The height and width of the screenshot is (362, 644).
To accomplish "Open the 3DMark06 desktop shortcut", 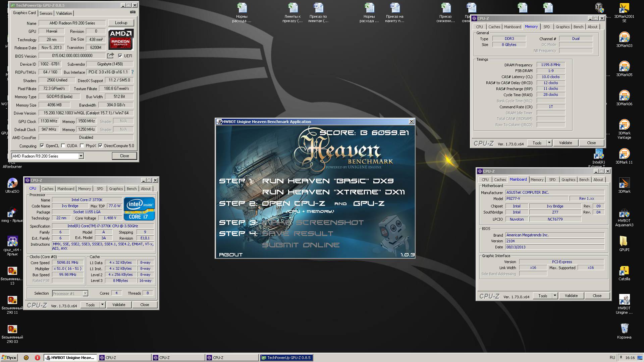I will [624, 98].
